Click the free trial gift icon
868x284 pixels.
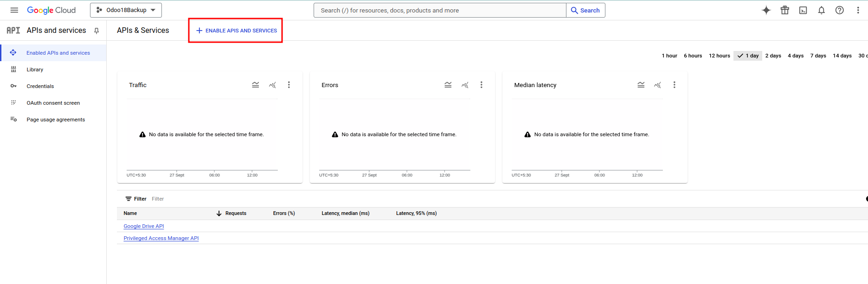pos(784,10)
